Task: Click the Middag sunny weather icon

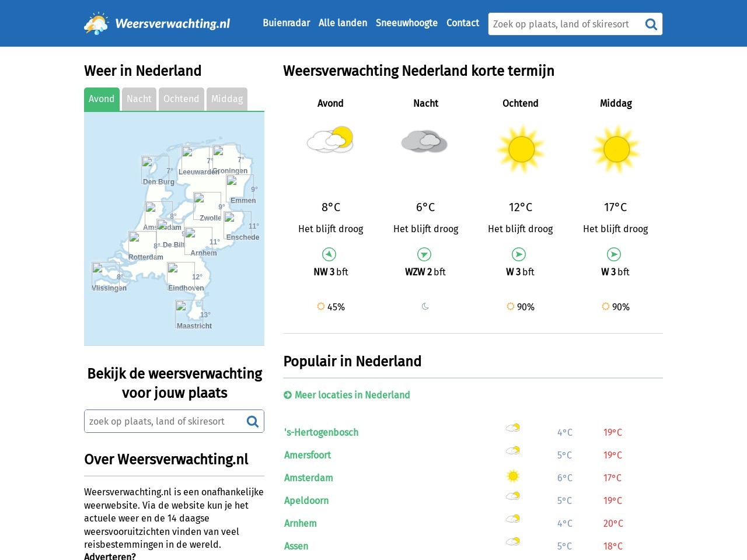Action: (x=616, y=149)
